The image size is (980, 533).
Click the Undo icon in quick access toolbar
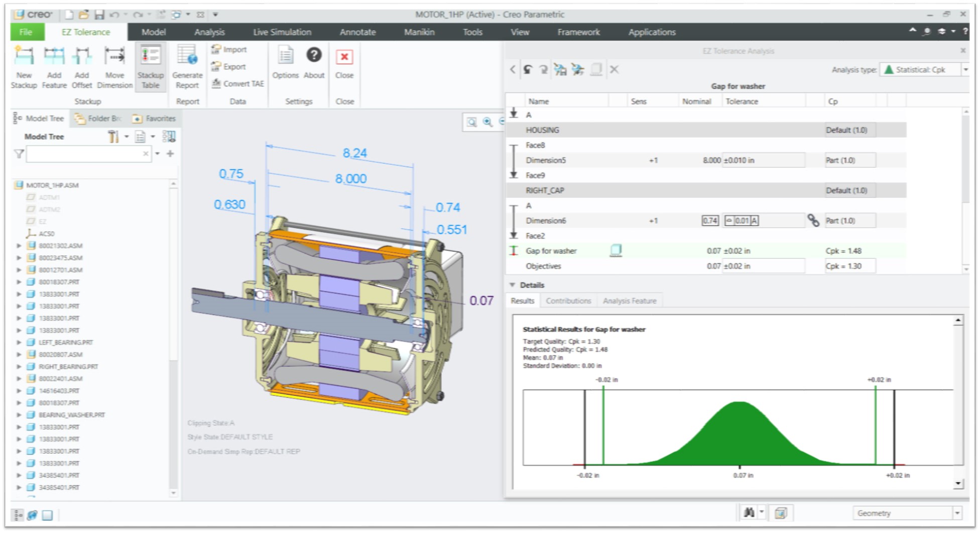pyautogui.click(x=114, y=15)
